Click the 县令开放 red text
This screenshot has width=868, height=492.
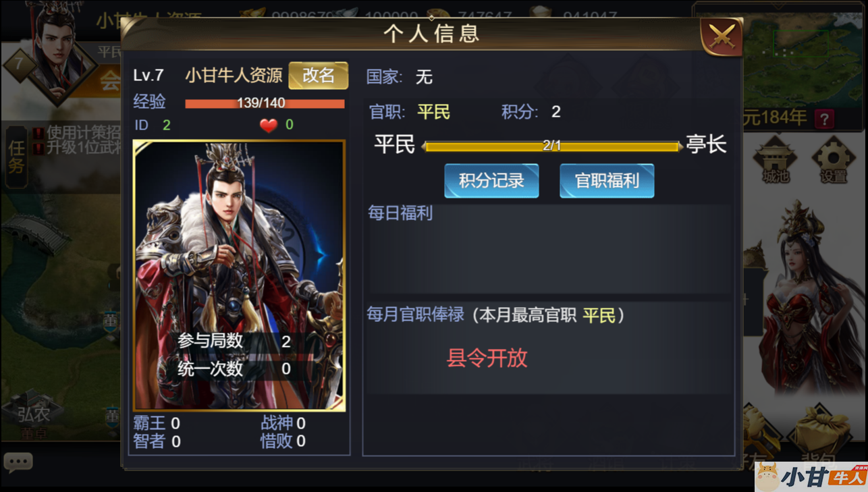tap(487, 358)
